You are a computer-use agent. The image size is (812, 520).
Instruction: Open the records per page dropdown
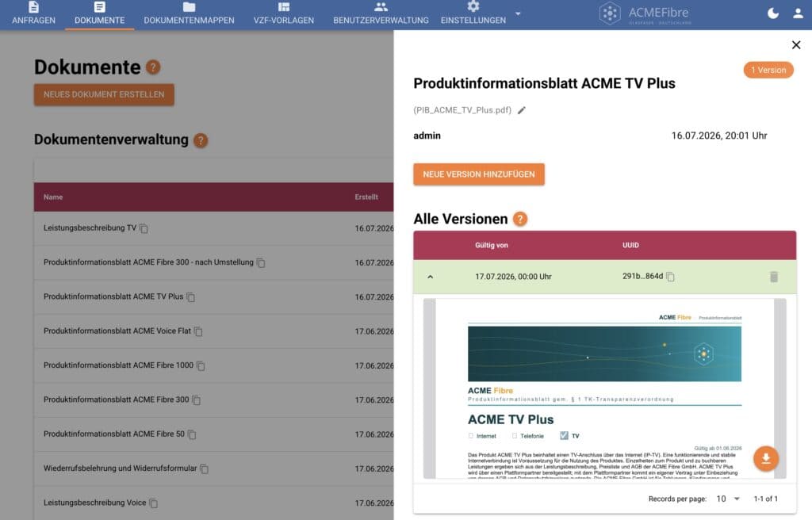pos(728,499)
